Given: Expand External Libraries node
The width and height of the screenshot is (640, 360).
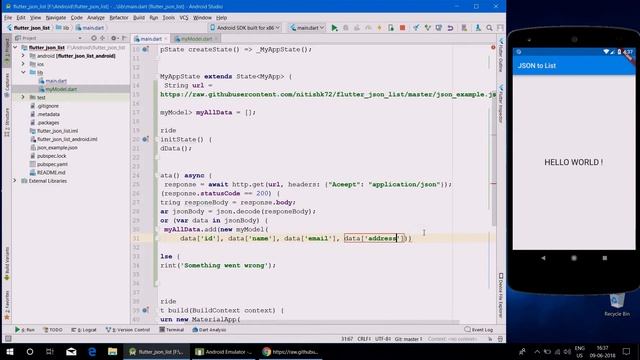Looking at the screenshot, I should tap(16, 180).
